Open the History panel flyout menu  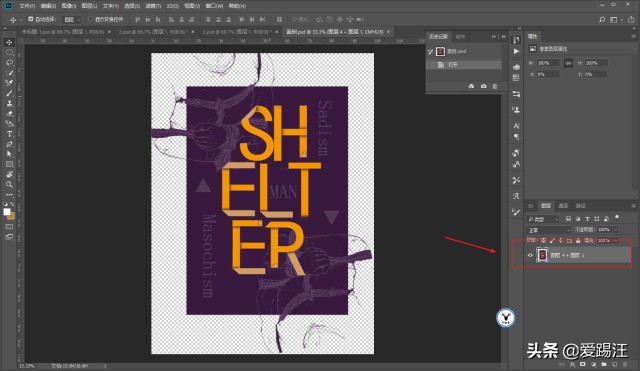[x=503, y=37]
